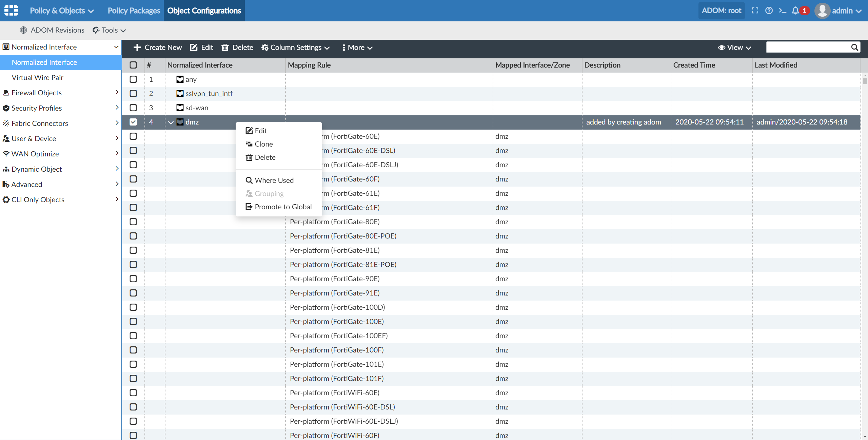Click the CLI Only Objects gear icon
This screenshot has height=440, width=868.
click(x=6, y=199)
